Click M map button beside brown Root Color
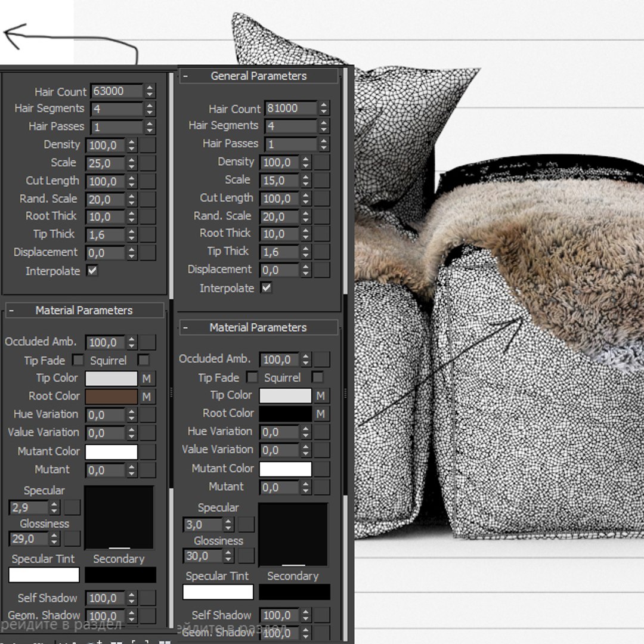 [147, 397]
